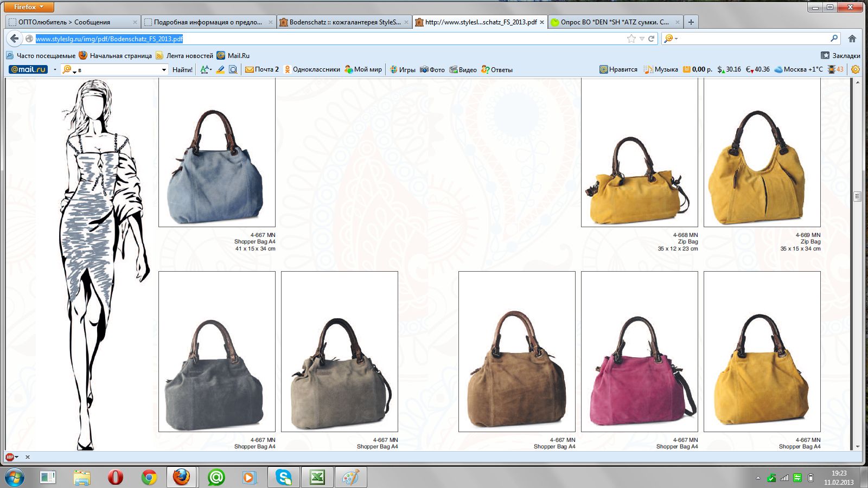
Task: Open a new browser tab
Action: [691, 22]
